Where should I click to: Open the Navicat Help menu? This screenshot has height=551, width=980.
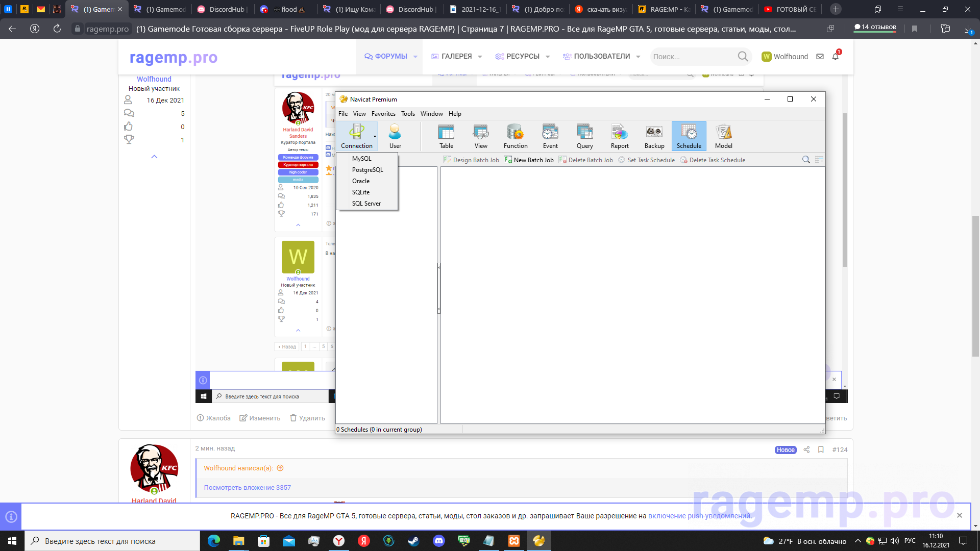[455, 114]
